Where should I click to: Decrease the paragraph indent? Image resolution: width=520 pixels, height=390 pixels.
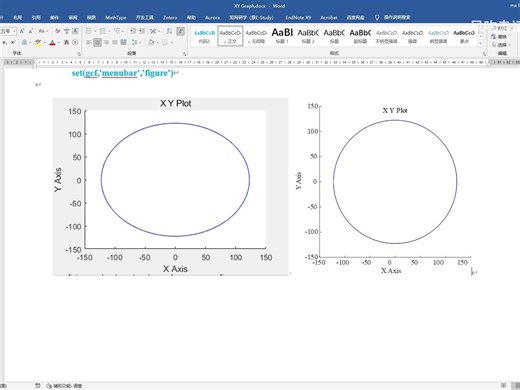133,31
